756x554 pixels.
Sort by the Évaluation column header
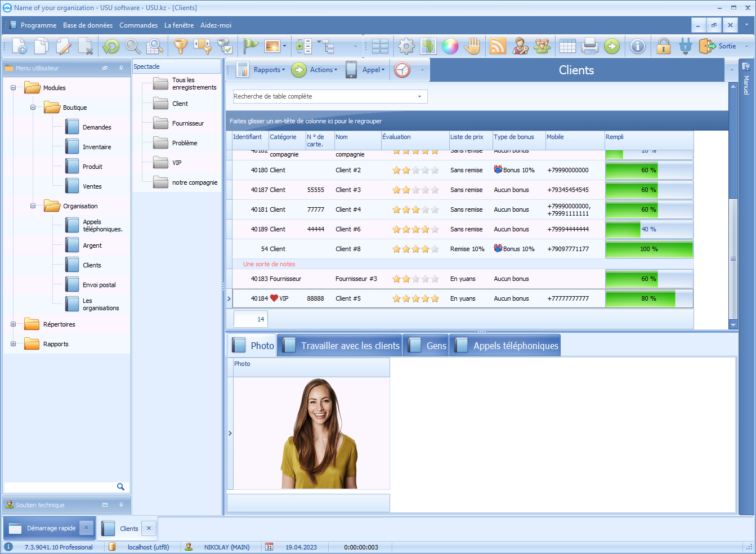[x=415, y=140]
